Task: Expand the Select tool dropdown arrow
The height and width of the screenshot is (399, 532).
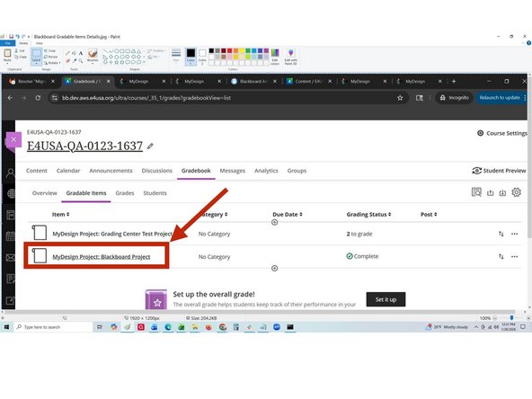Action: [x=36, y=63]
